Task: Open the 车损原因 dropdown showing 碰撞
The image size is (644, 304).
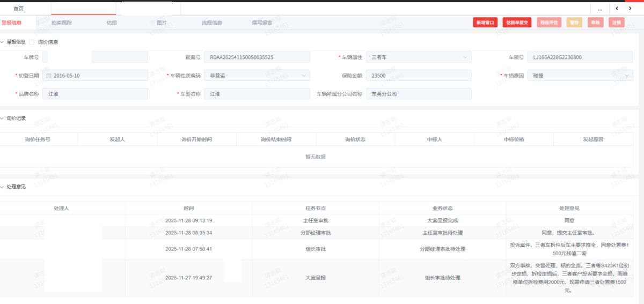Action: point(580,76)
